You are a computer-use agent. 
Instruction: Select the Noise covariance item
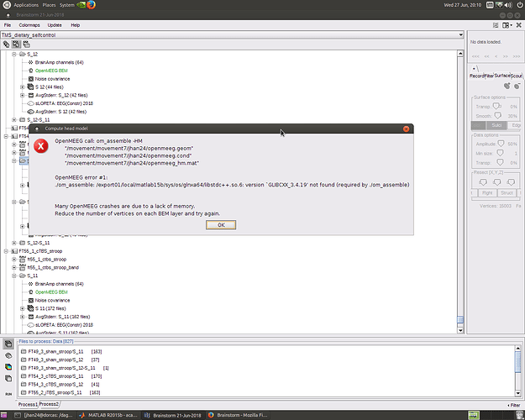coord(53,78)
